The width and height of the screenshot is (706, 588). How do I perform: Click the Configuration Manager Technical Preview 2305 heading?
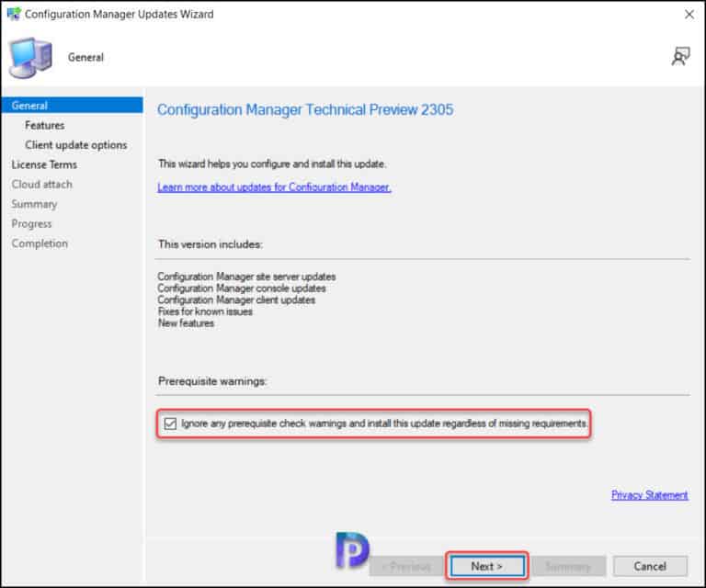pos(305,109)
